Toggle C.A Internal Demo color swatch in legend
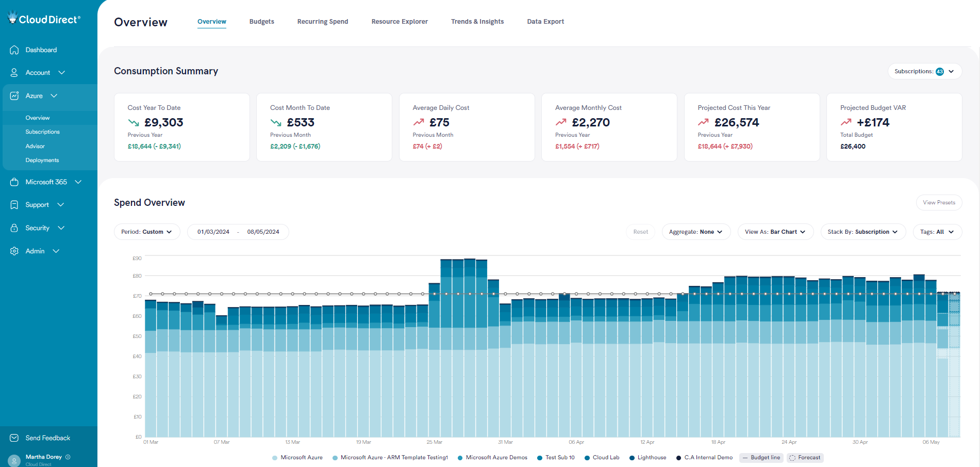Image resolution: width=980 pixels, height=467 pixels. [x=679, y=458]
